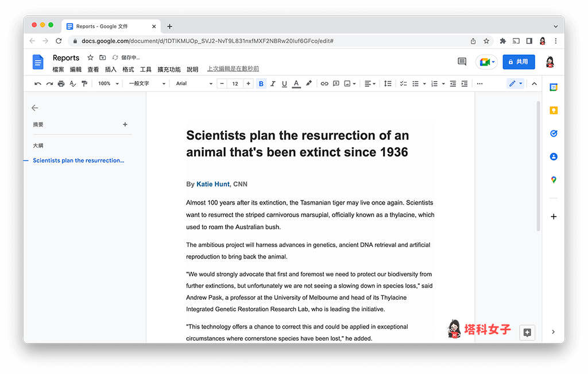The image size is (588, 374).
Task: Open the 插入 (Insert) menu
Action: coord(111,70)
